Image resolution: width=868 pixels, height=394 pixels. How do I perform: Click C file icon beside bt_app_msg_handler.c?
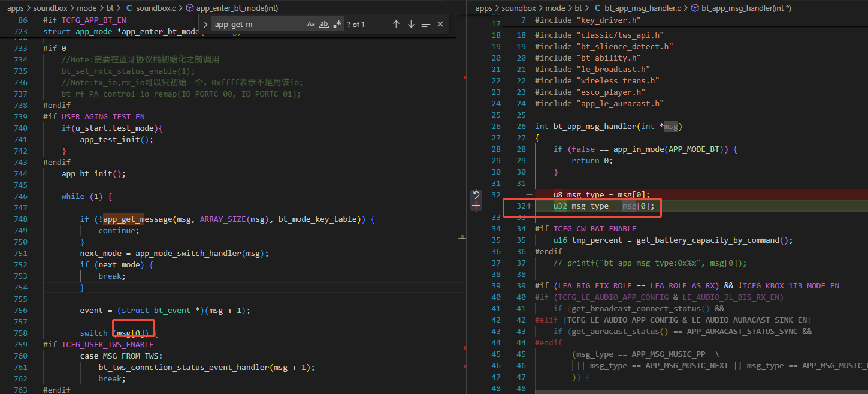pyautogui.click(x=597, y=8)
